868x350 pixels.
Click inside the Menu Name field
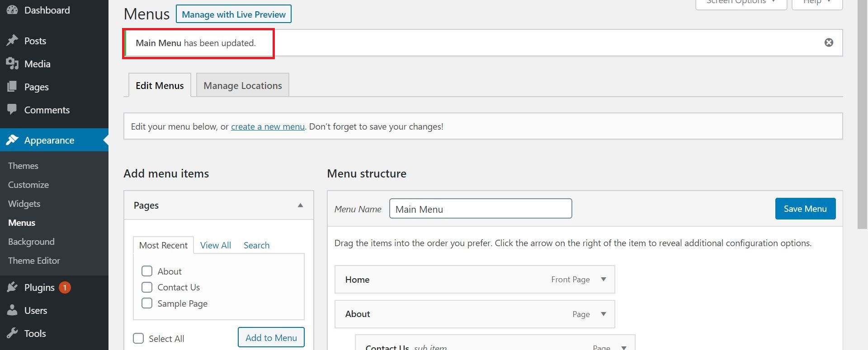[x=480, y=208]
